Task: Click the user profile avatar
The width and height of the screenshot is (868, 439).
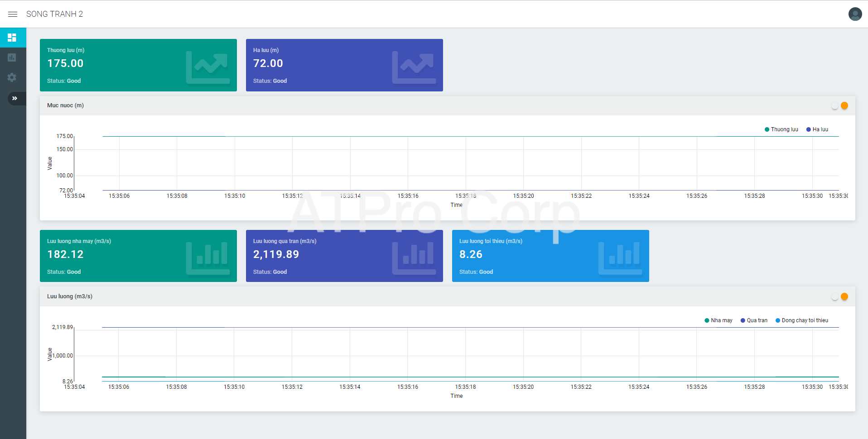Action: tap(855, 14)
